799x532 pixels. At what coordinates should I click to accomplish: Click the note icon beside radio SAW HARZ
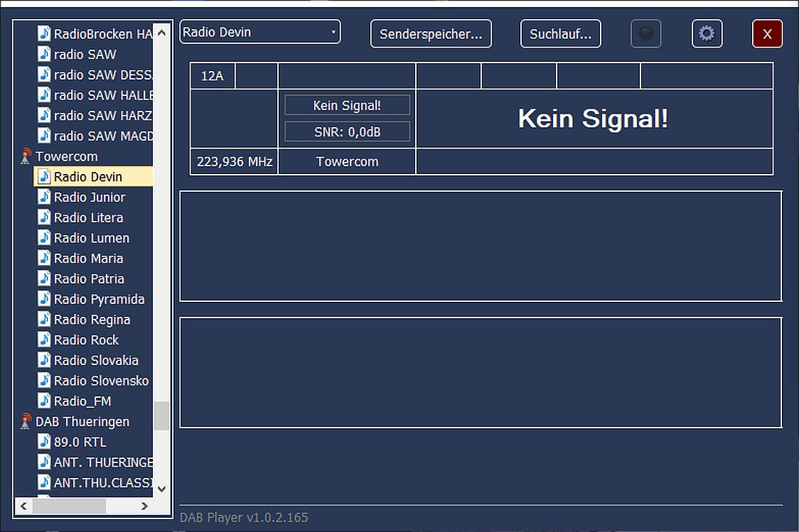[x=44, y=115]
